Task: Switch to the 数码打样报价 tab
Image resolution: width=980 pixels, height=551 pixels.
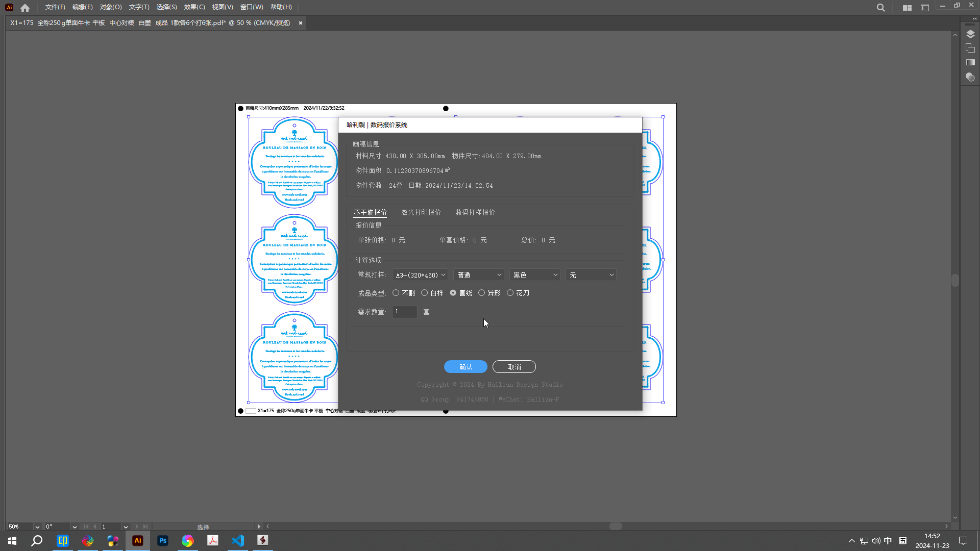Action: tap(475, 212)
